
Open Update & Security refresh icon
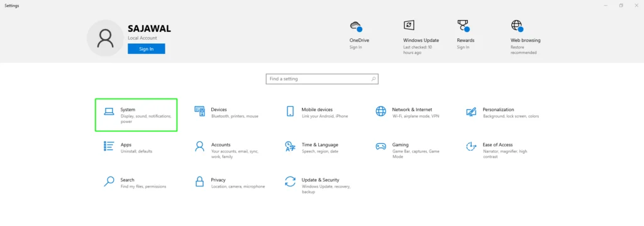click(x=291, y=181)
